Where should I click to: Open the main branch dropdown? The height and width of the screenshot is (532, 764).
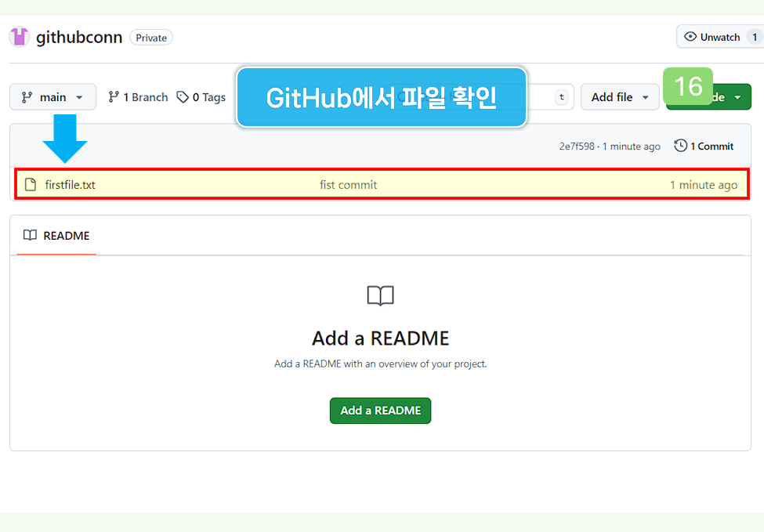coord(53,96)
